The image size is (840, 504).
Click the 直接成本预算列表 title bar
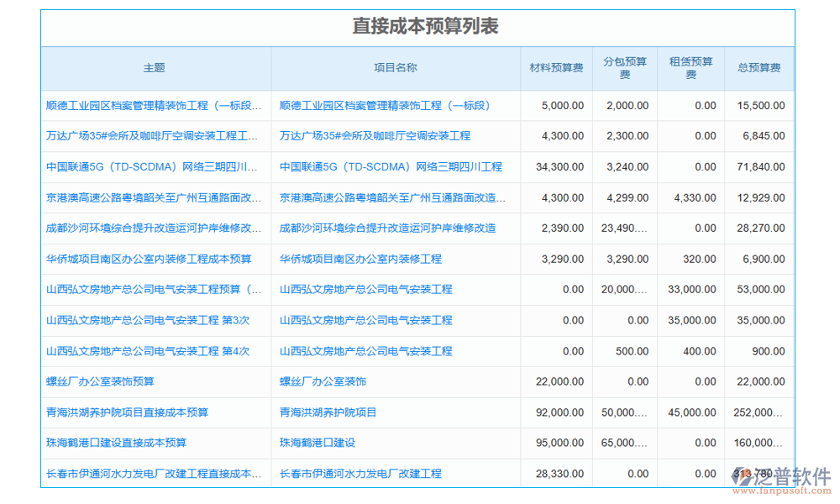tap(420, 26)
